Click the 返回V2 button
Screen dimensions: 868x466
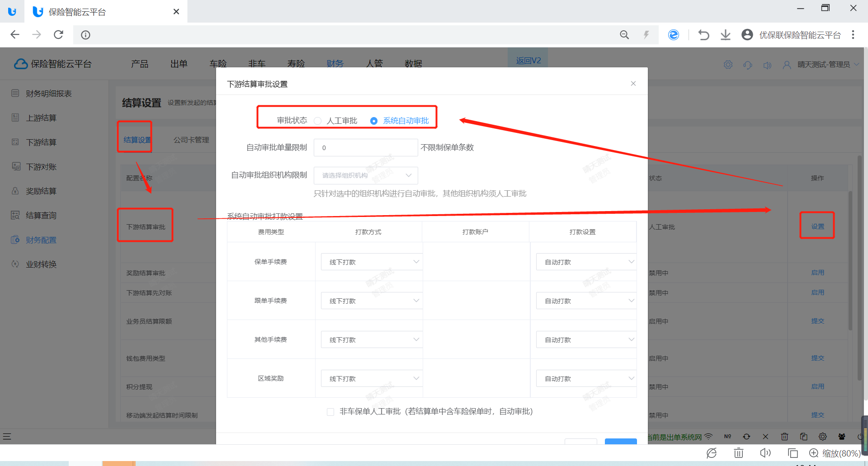click(x=528, y=61)
